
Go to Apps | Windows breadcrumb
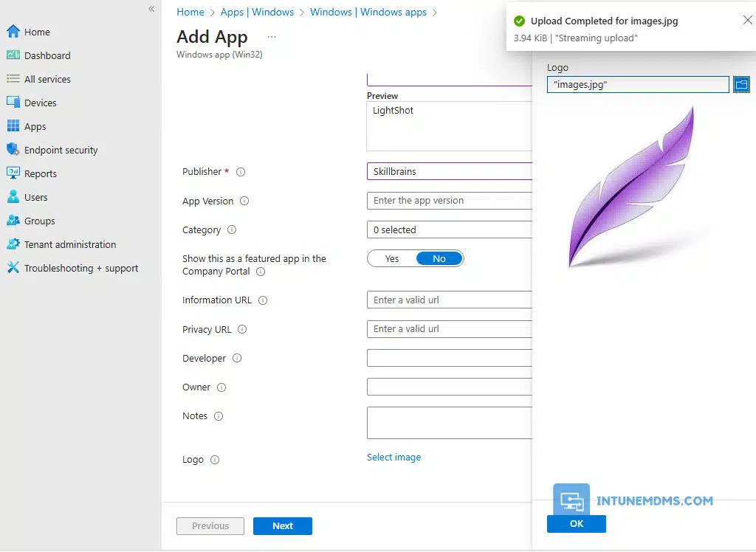coord(257,12)
